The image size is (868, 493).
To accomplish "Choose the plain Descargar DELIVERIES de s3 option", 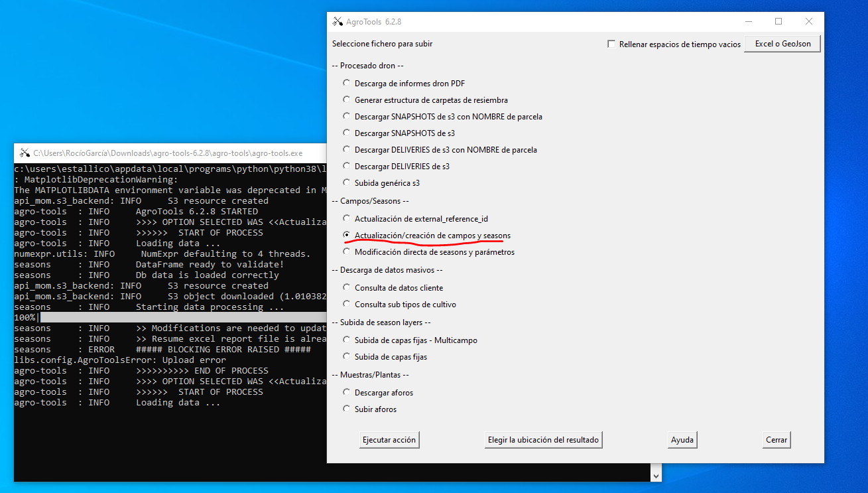I will click(346, 166).
